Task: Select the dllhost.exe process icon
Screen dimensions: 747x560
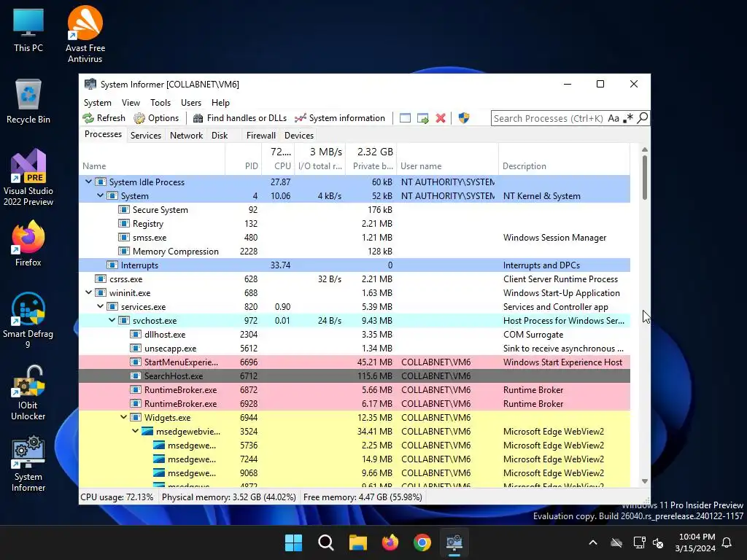Action: (136, 334)
